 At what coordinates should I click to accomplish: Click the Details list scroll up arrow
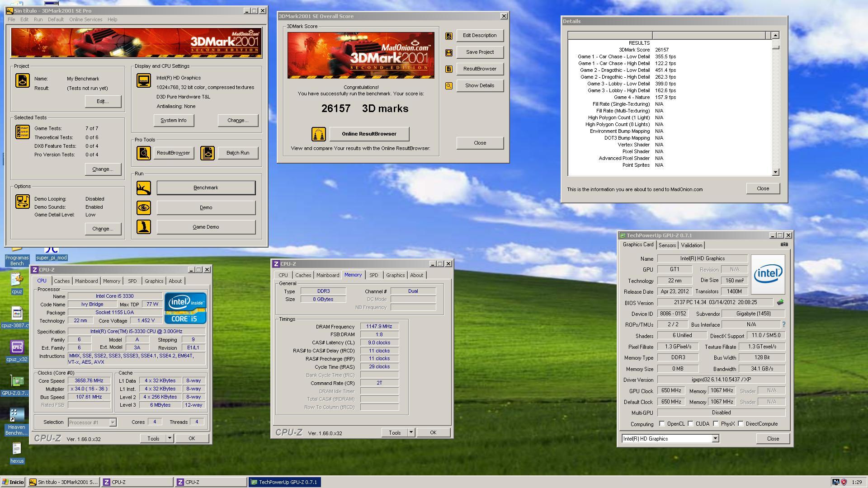776,35
